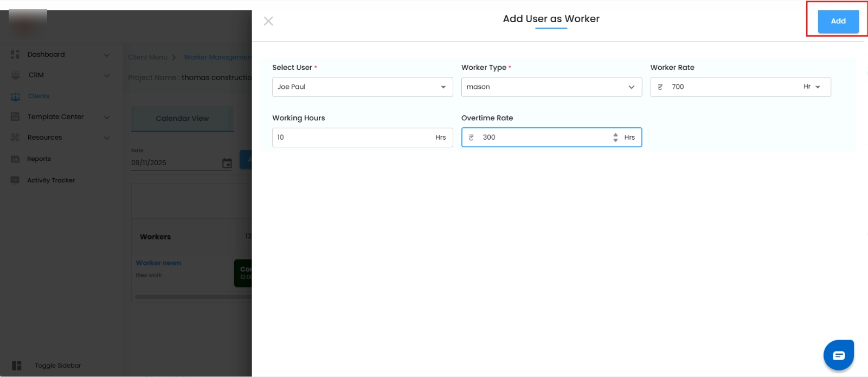
Task: Click the Workers column header
Action: click(x=155, y=237)
